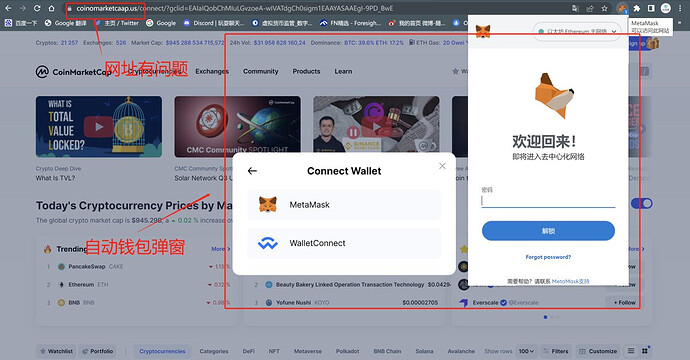
Task: Play the What Is Total Value Locked video thumbnail
Action: click(99, 127)
